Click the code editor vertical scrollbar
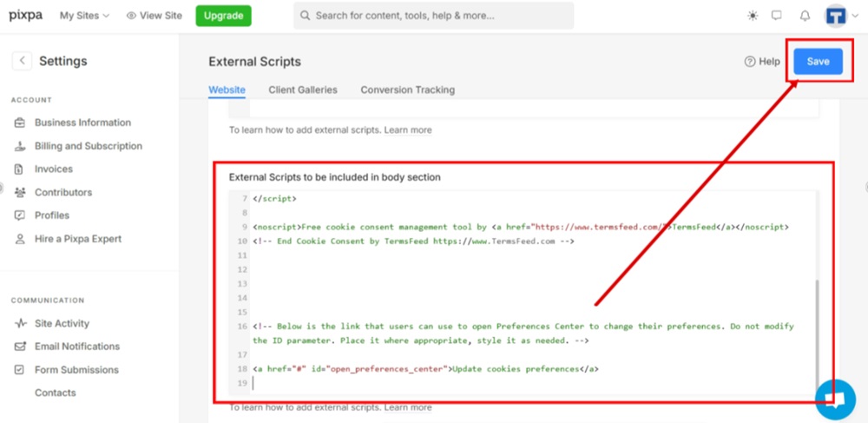The width and height of the screenshot is (868, 423). coord(815,335)
